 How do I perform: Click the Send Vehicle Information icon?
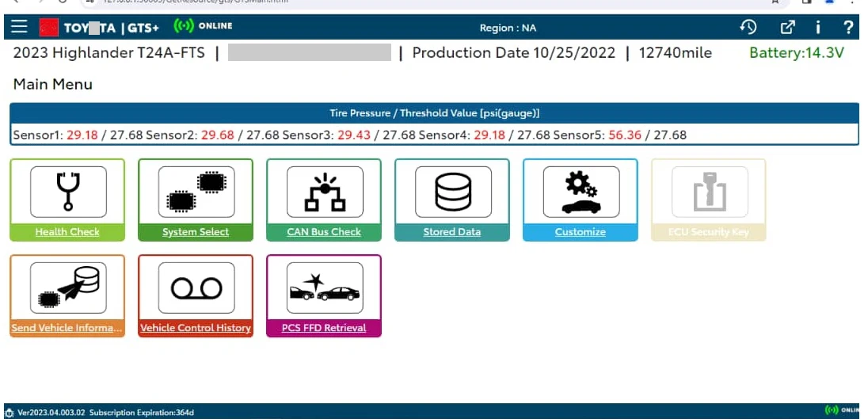[68, 288]
